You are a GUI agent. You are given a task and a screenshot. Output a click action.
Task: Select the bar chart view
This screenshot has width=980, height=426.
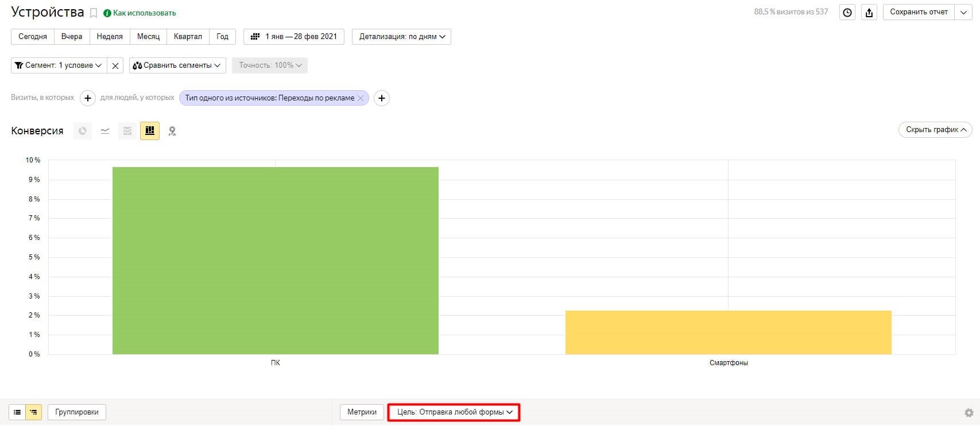[150, 131]
